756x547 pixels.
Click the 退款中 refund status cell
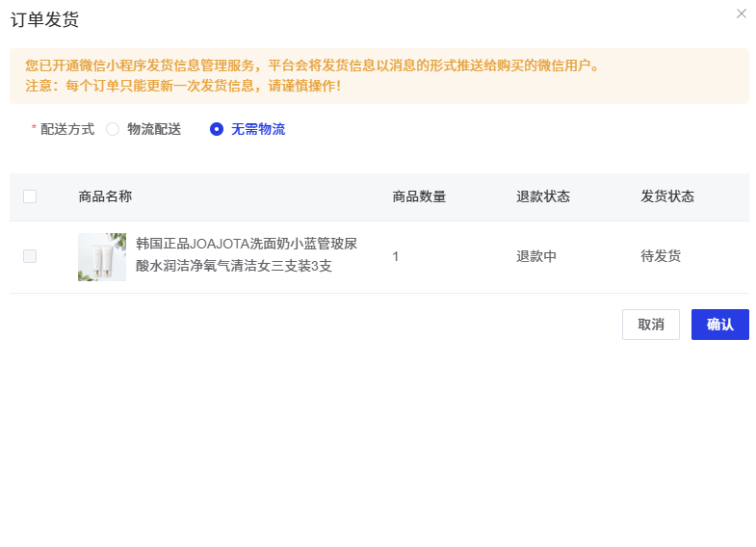pos(535,256)
